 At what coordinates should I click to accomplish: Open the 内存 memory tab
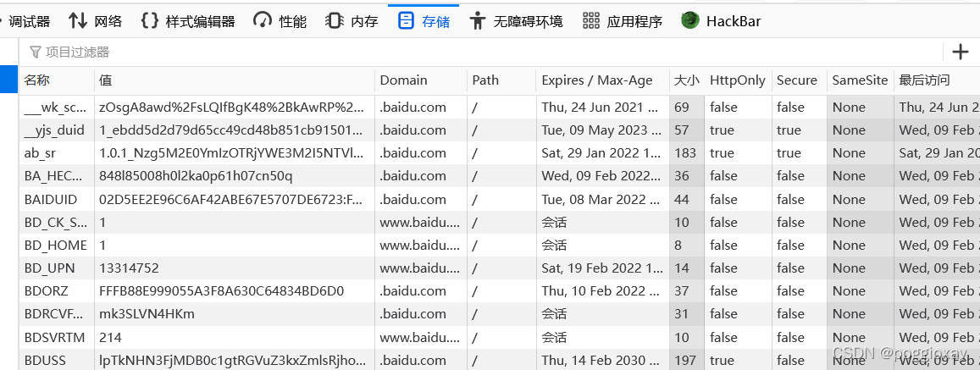[x=352, y=21]
